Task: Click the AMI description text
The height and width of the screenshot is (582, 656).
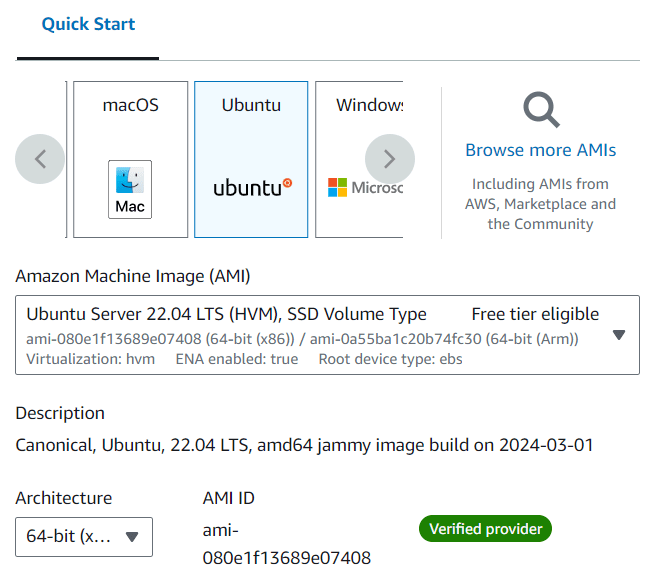Action: pyautogui.click(x=305, y=444)
